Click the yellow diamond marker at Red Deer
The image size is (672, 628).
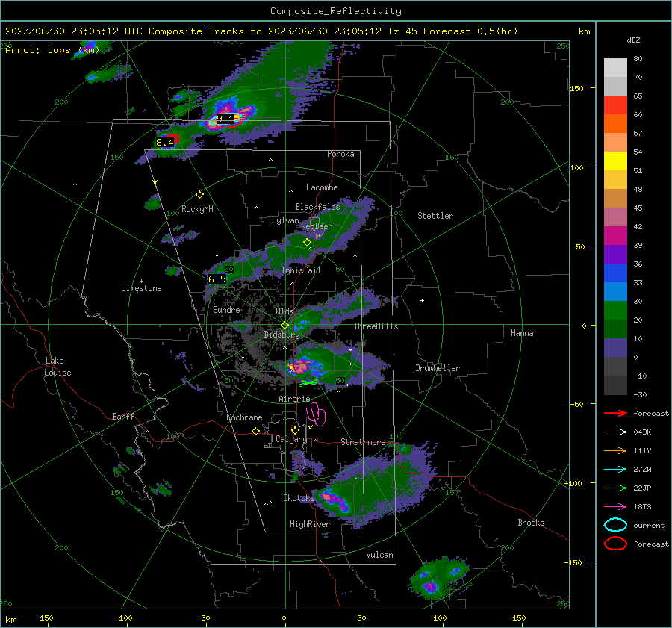click(307, 243)
